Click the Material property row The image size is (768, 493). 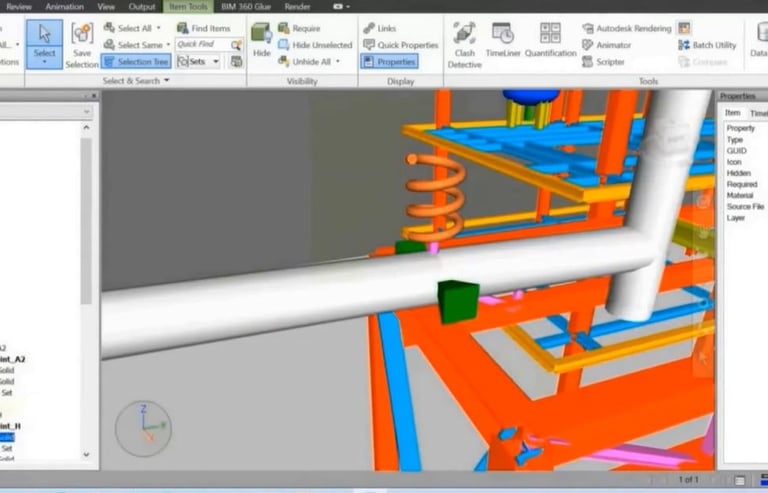(x=741, y=195)
